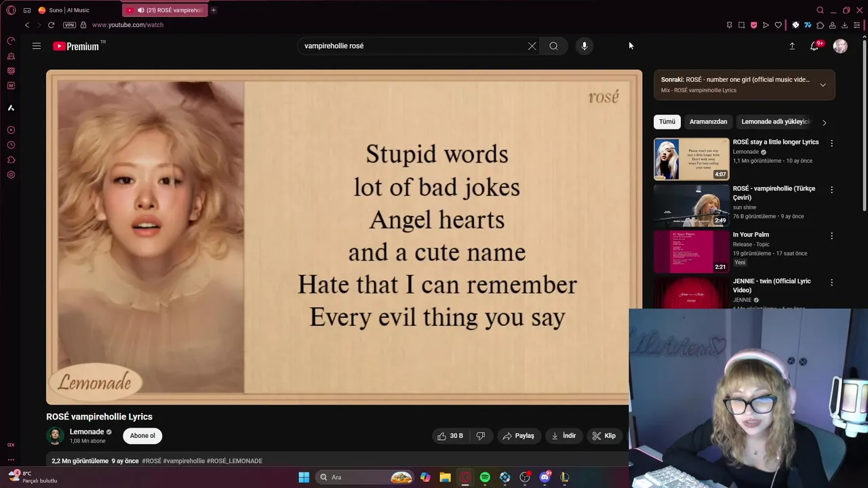Open the extensions puzzle icon
Screen dimensions: 868x488
click(x=821, y=25)
